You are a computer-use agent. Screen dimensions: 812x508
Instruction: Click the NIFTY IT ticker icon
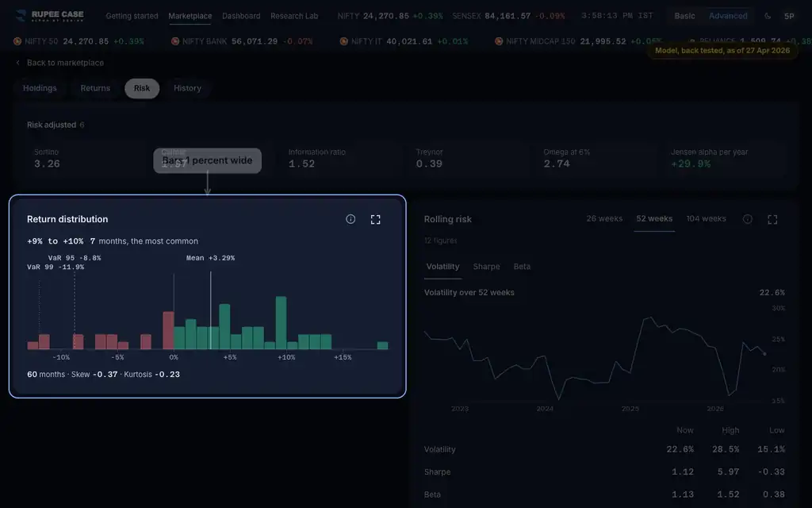[x=344, y=41]
